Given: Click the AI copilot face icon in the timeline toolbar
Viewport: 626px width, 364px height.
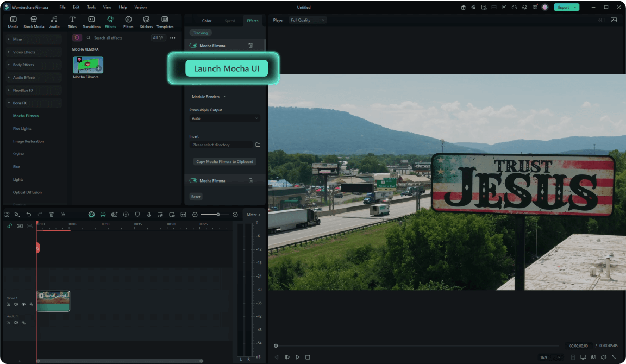Looking at the screenshot, I should 91,215.
